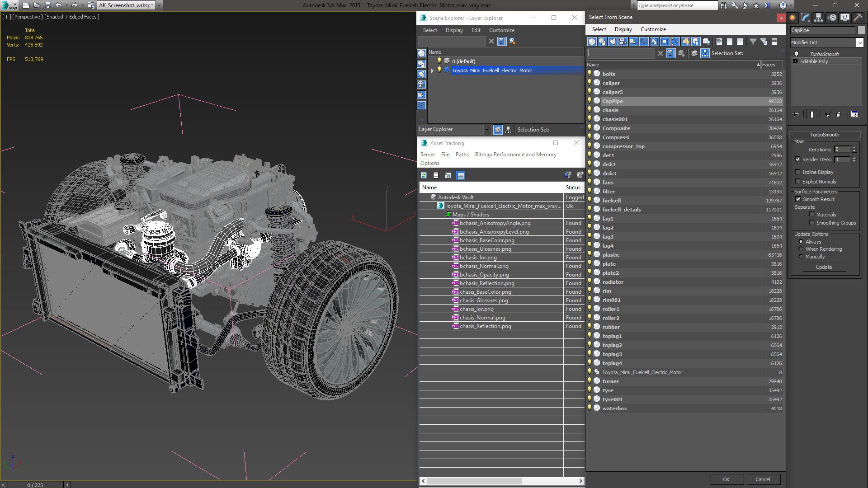
Task: Open Utilities command panel tab (hammer icon)
Action: coord(858,18)
